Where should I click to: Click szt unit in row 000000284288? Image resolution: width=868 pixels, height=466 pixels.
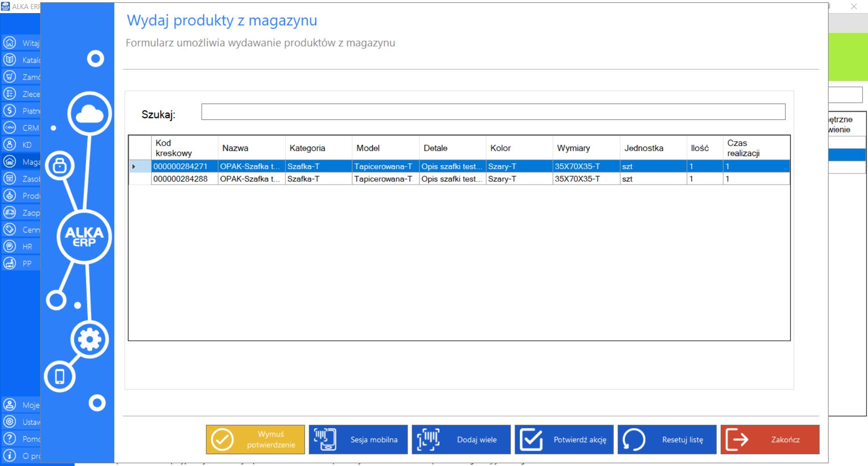(653, 179)
